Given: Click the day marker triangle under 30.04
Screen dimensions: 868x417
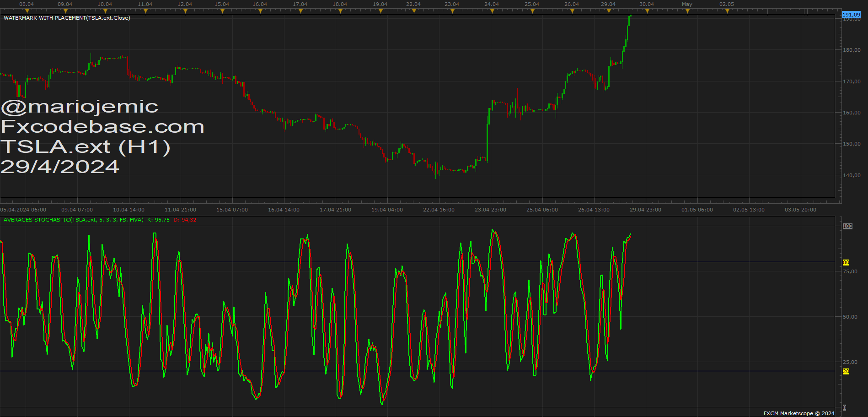Looking at the screenshot, I should (x=647, y=11).
